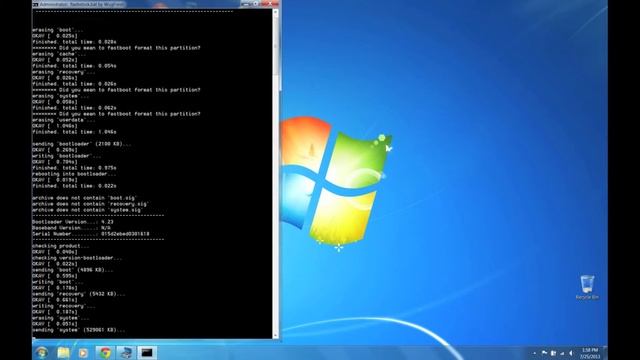This screenshot has width=640, height=360.
Task: Open the Windows Start menu orb
Action: tap(42, 352)
